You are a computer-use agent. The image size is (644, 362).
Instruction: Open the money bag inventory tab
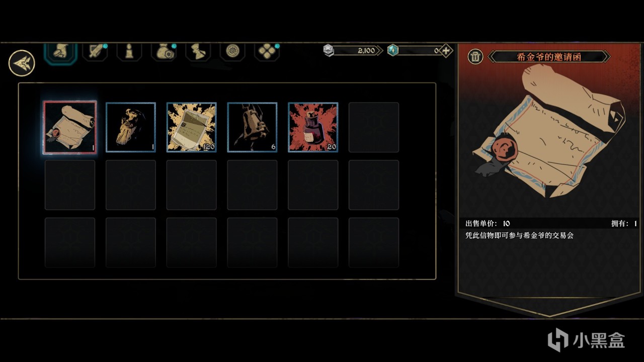coord(164,52)
